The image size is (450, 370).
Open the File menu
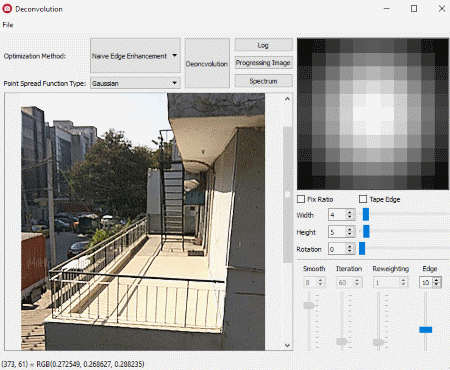tap(7, 25)
